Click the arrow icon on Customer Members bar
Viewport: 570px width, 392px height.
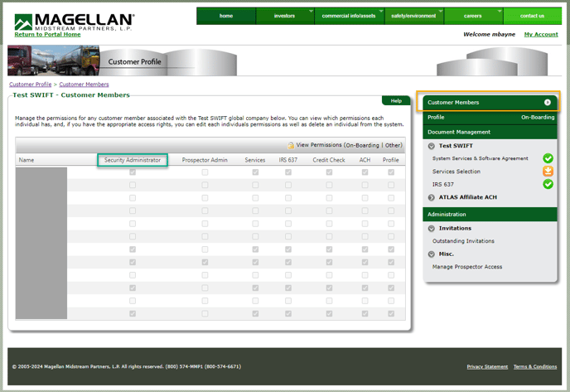pos(547,103)
